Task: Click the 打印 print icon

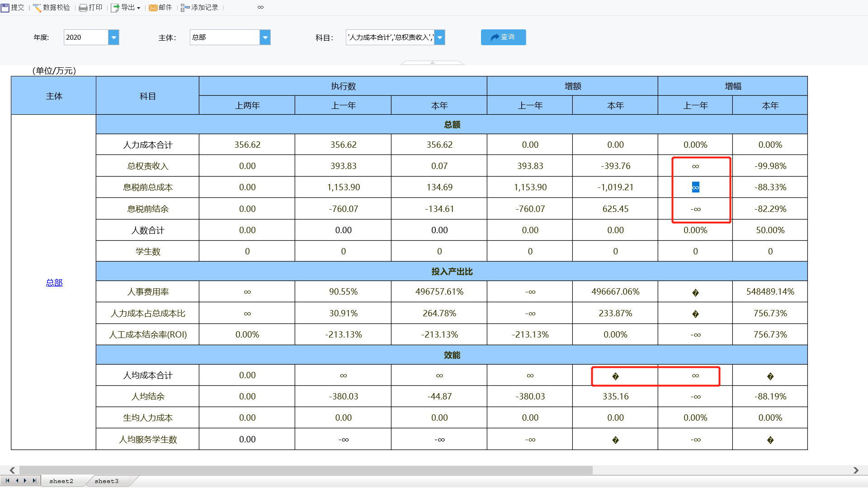Action: (x=83, y=8)
